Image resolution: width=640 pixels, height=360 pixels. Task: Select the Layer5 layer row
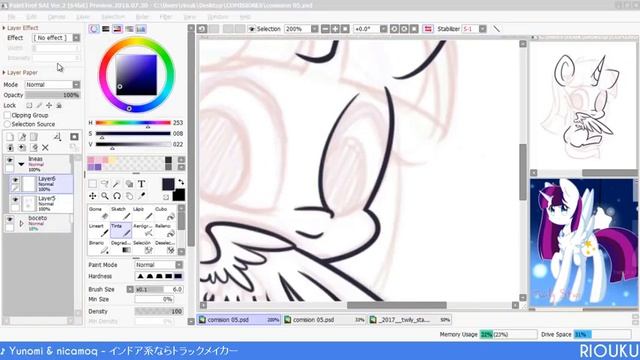[x=41, y=203]
